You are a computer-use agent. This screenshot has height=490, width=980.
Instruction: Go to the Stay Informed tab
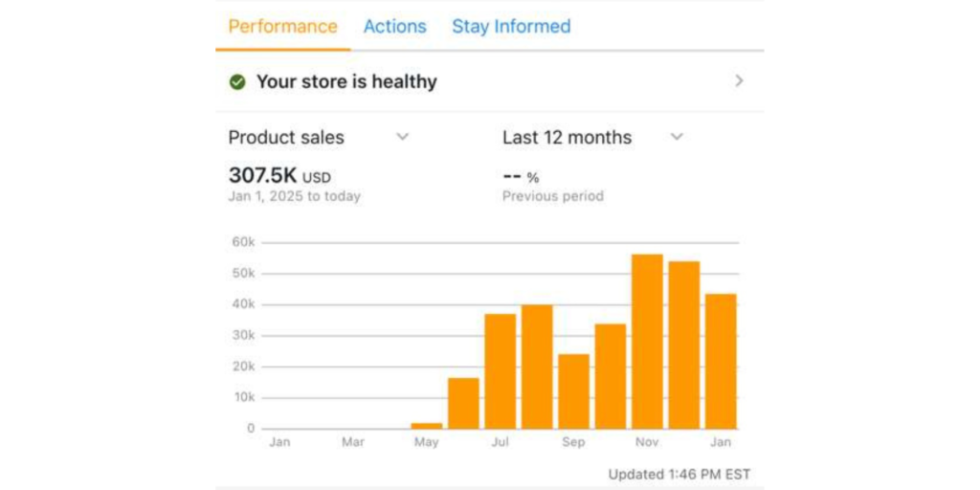pyautogui.click(x=511, y=27)
